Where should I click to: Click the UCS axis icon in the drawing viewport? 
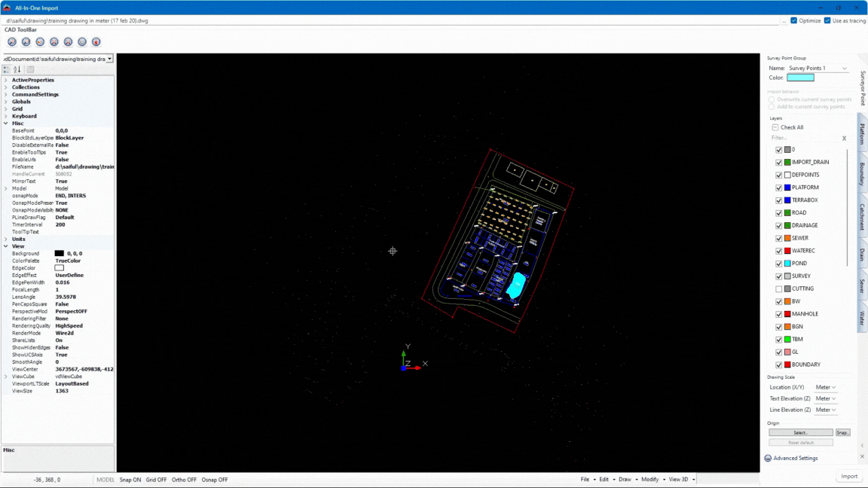[412, 358]
